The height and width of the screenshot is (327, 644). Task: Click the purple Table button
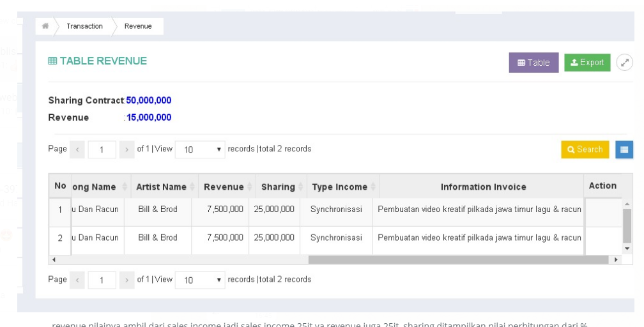(x=533, y=63)
